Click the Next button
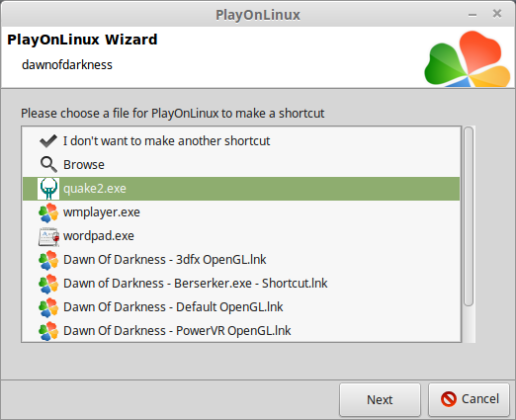The height and width of the screenshot is (420, 516). point(380,399)
